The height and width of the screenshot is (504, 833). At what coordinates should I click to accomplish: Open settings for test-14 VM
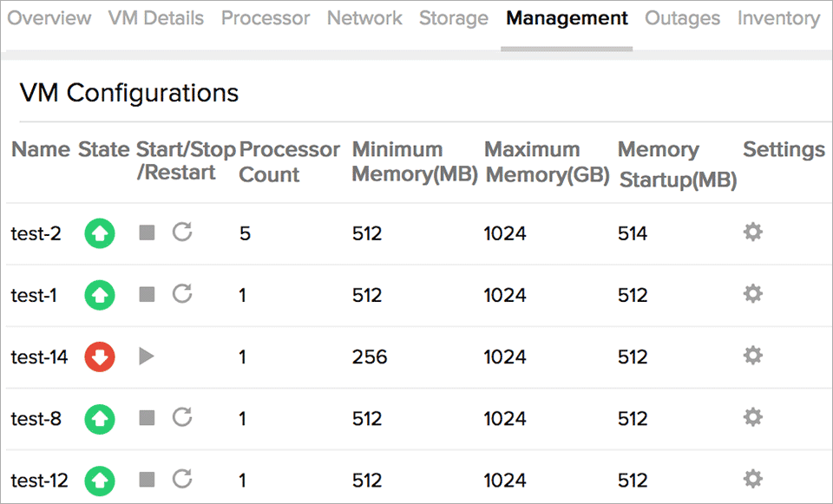751,357
